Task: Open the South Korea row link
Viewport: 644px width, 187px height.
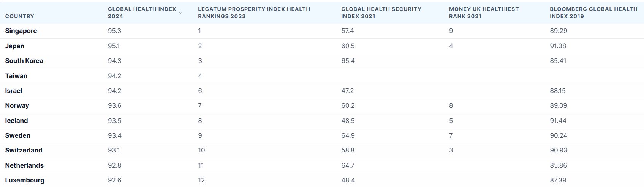Action: coord(24,61)
